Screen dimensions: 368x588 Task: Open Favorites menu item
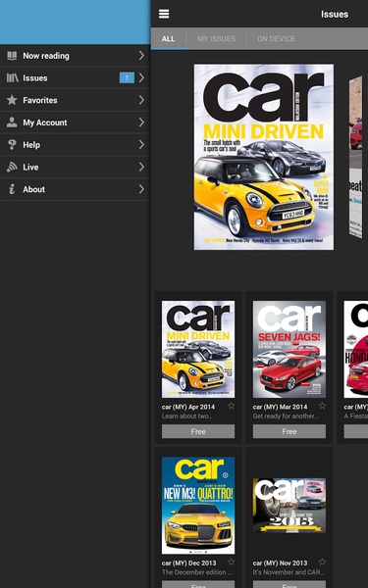click(76, 100)
